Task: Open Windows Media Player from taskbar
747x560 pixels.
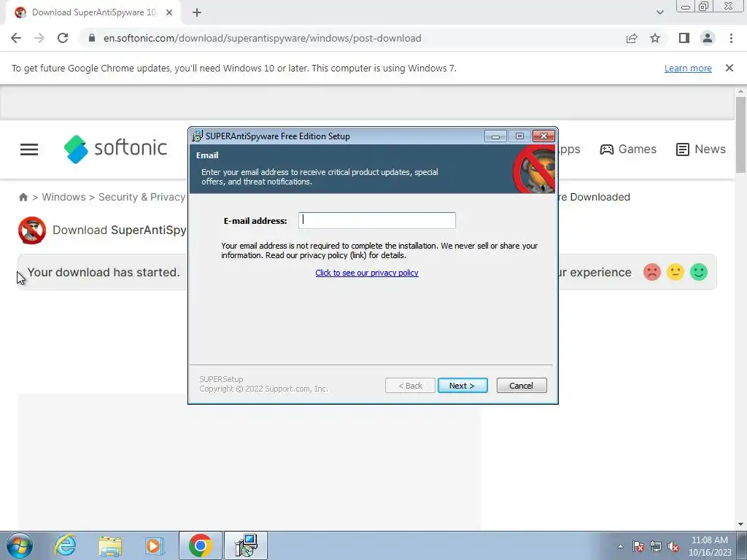Action: pos(155,546)
